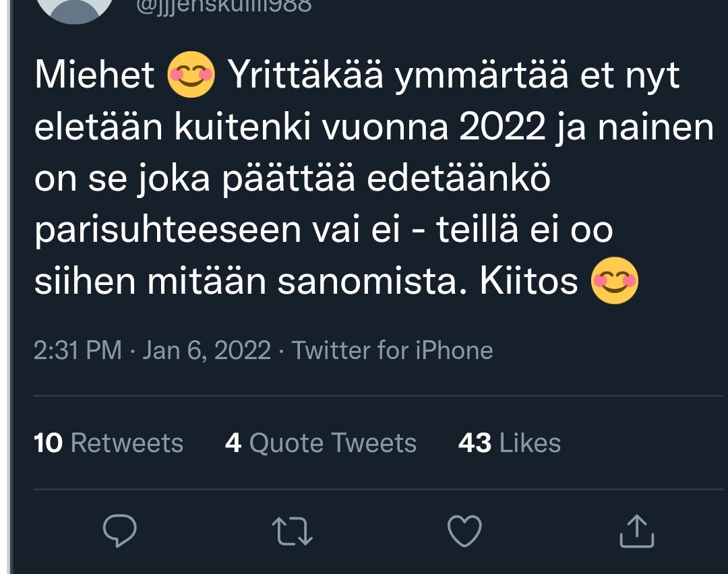Click the word "Yrittäkää" in tweet
Viewport: 728px width, 574px height.
(x=307, y=76)
